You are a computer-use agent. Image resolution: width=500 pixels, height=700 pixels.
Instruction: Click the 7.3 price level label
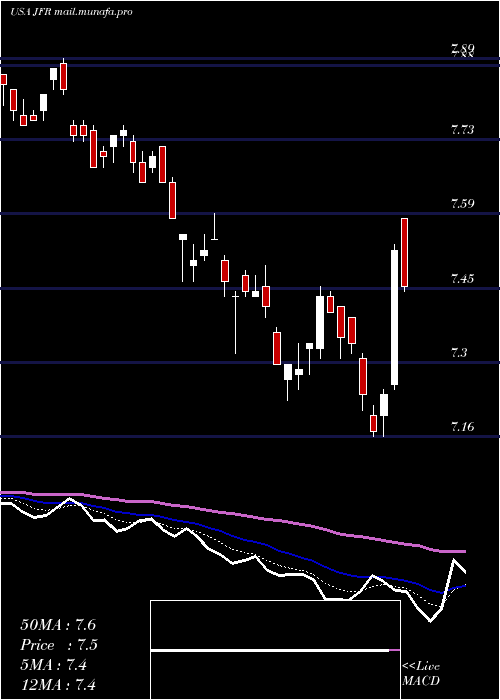point(459,353)
